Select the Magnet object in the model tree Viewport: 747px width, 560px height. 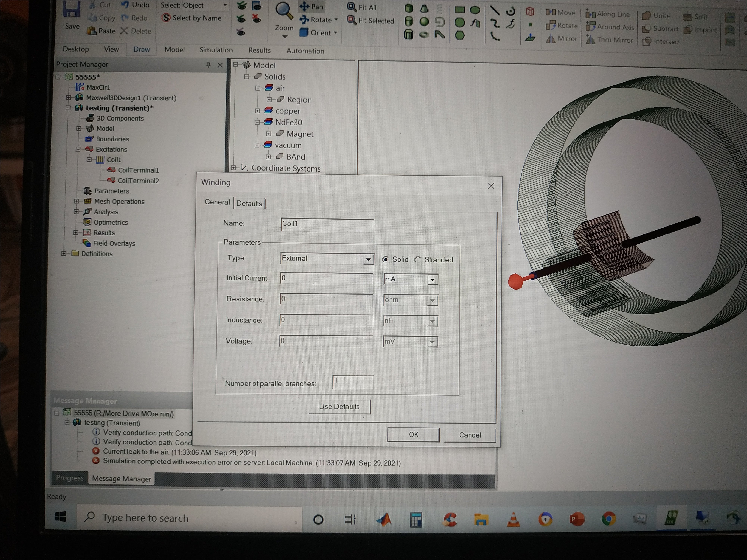300,134
